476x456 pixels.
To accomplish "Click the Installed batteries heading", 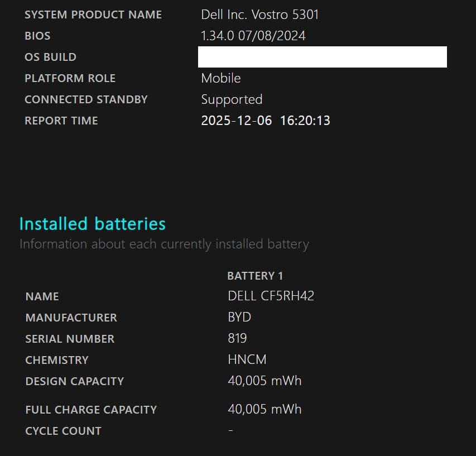I will tap(93, 224).
